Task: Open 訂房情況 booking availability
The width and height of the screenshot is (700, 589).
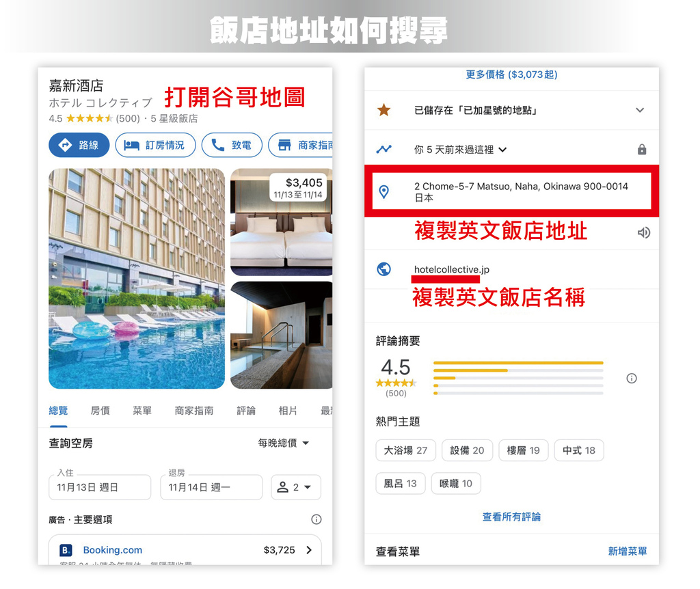Action: tap(155, 145)
